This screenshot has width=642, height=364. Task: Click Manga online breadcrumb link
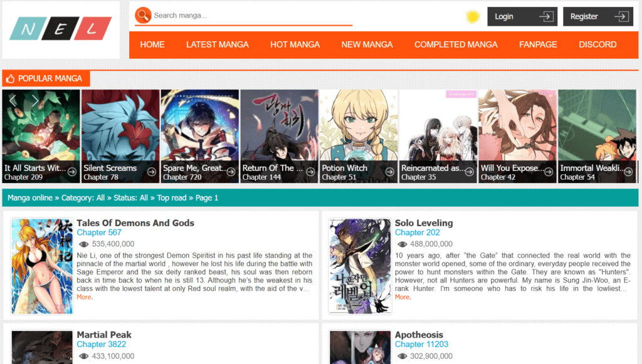coord(30,198)
